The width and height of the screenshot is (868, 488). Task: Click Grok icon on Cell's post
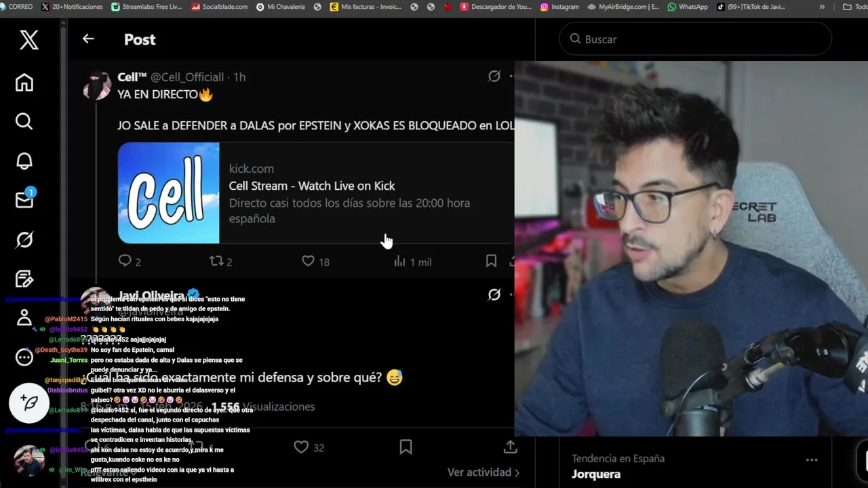[494, 77]
